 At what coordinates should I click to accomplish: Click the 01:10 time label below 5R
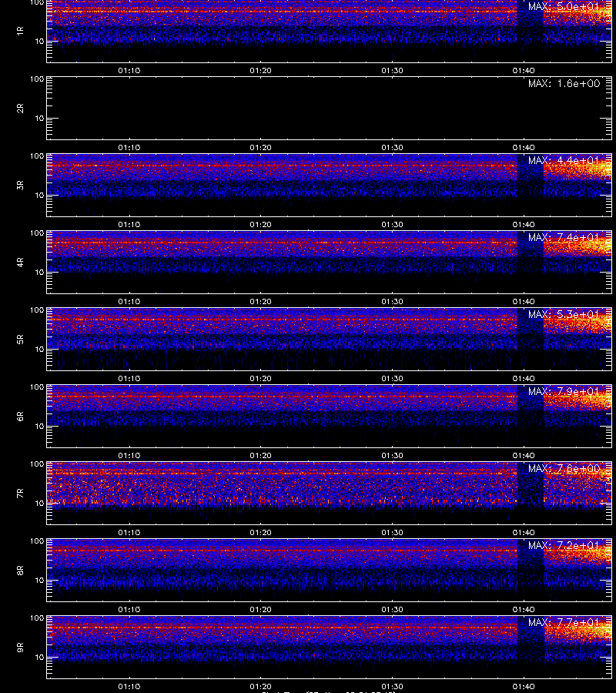click(129, 379)
